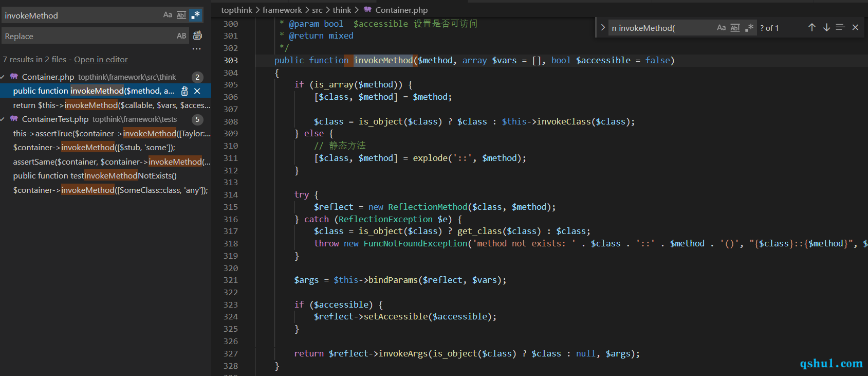Disable regex option in sidebar search
Screen dimensions: 868x376
[x=195, y=15]
